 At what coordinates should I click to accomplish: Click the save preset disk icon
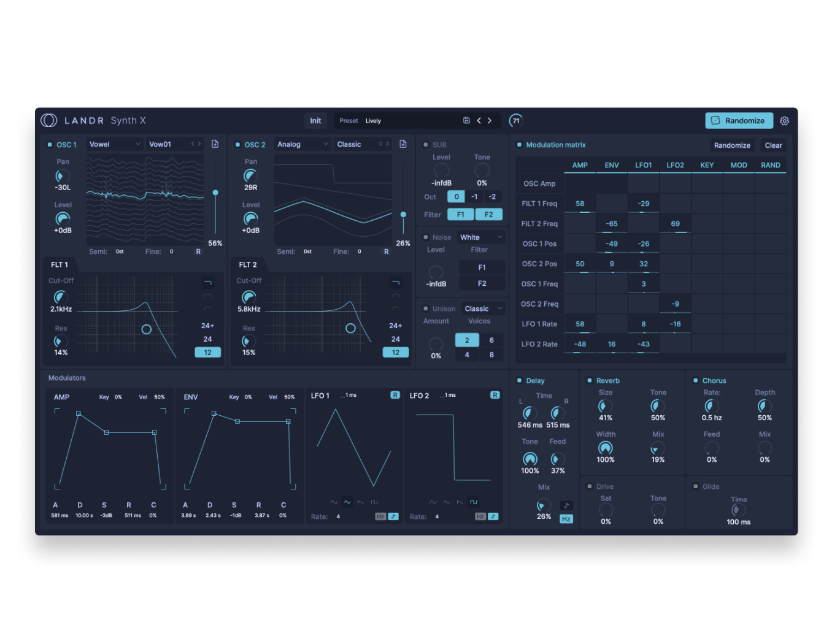(466, 121)
